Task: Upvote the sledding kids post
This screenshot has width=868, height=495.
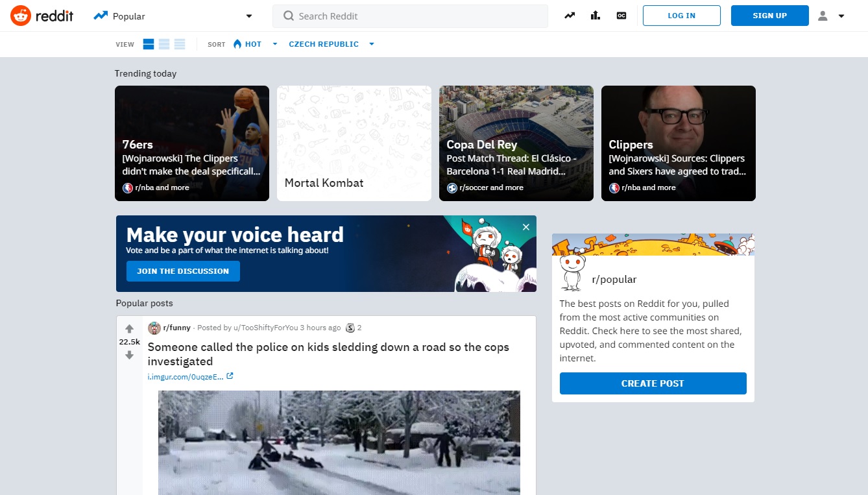Action: point(129,328)
